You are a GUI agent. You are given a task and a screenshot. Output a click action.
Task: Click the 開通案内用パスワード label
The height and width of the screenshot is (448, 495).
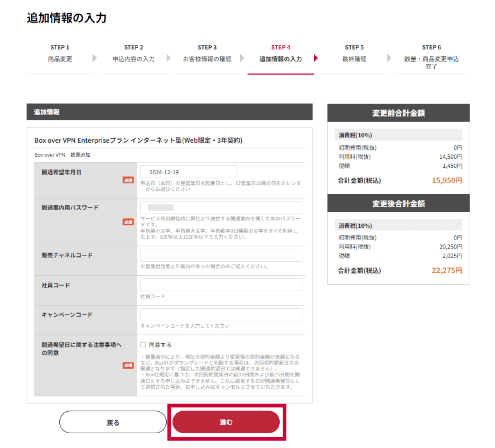pos(70,208)
